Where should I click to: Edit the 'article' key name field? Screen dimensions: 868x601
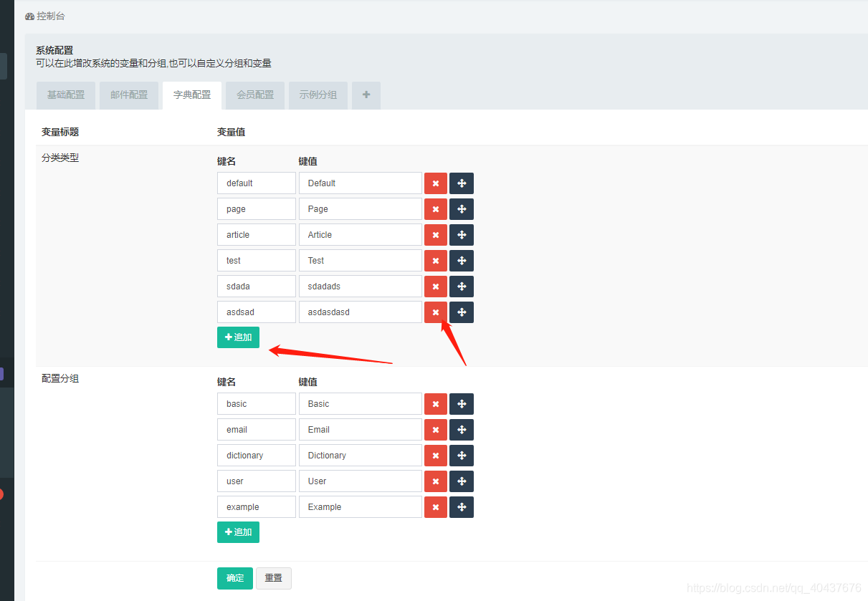point(257,235)
